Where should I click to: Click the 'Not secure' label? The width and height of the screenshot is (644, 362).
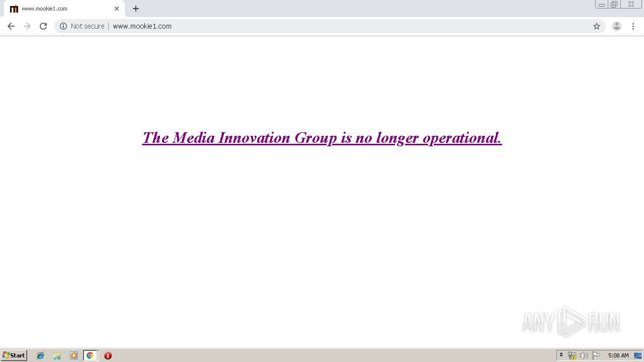click(x=88, y=26)
